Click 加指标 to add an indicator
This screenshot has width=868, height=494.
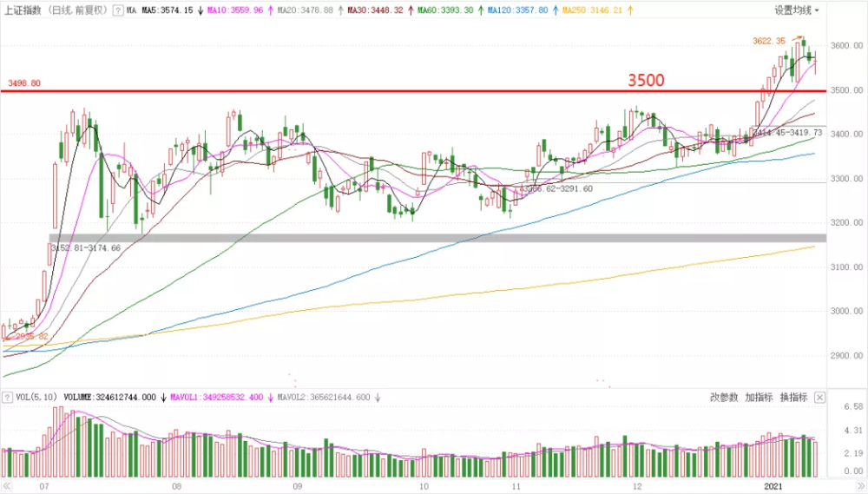[759, 397]
